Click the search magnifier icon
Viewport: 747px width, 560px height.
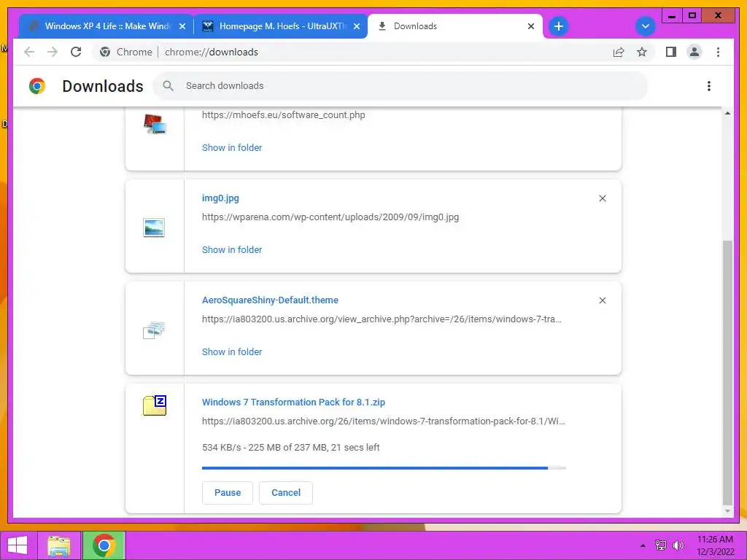tap(169, 86)
